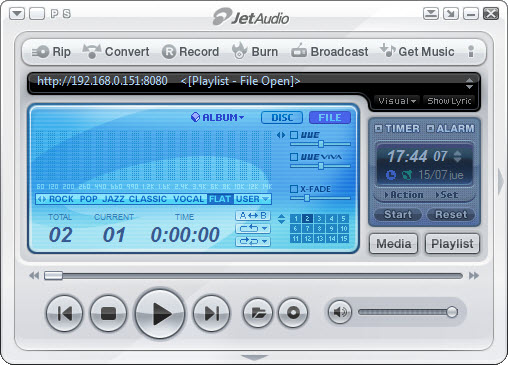508x365 pixels.
Task: Open the Burn tool with flame icon
Action: 255,51
